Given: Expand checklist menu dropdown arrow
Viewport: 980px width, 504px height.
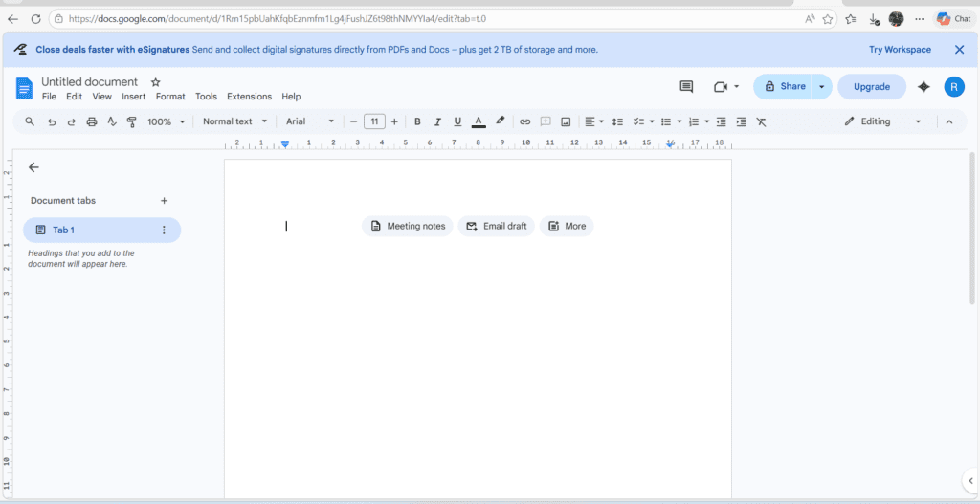Looking at the screenshot, I should (x=651, y=121).
